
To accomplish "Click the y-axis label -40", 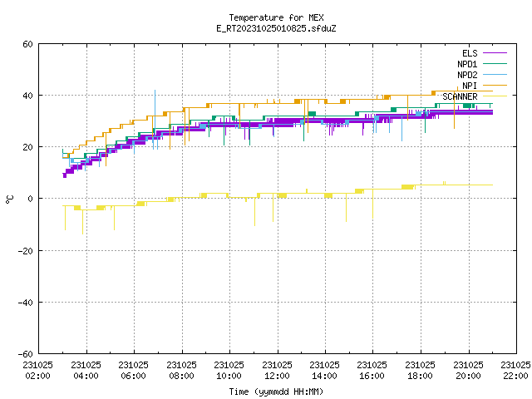I will click(25, 303).
